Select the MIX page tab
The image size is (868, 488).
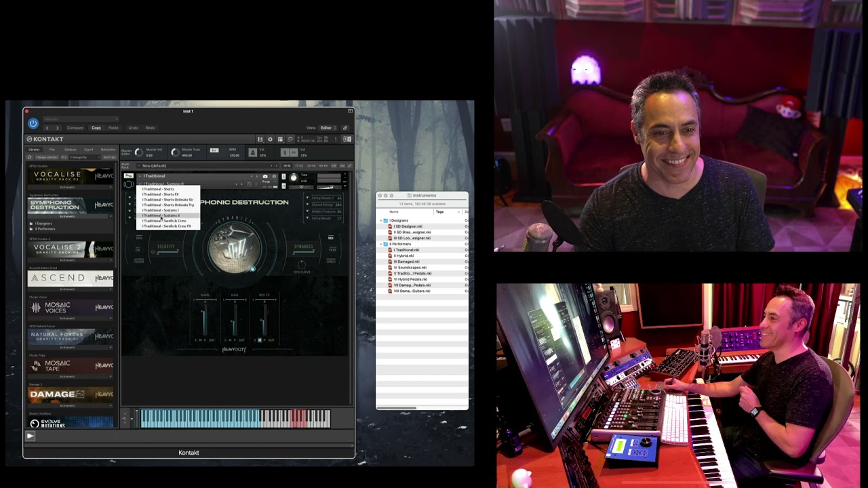[331, 238]
